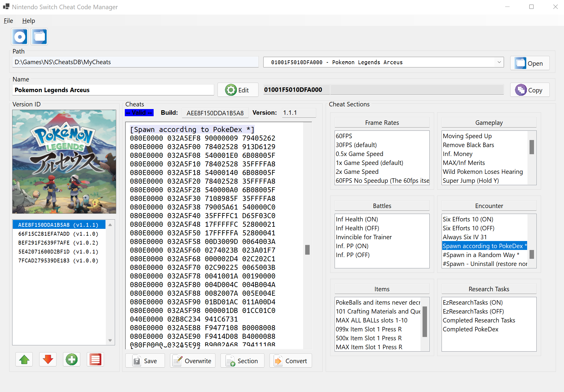
Task: Click the Items list scrollbar thumb
Action: [425, 322]
